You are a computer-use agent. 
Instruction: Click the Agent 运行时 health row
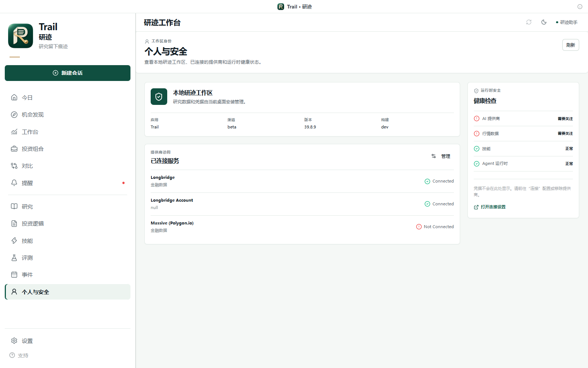click(523, 164)
